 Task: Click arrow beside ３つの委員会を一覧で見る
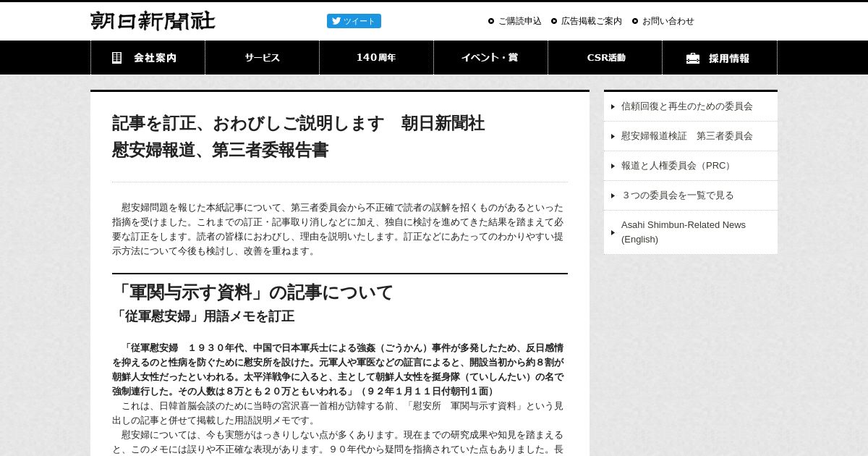coord(613,195)
